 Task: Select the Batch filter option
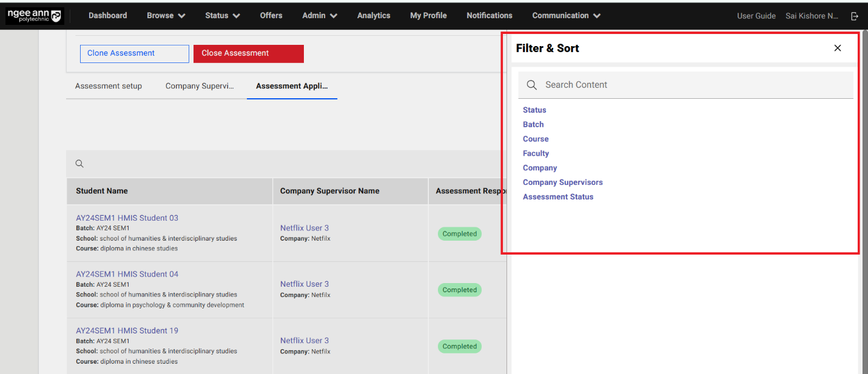click(533, 124)
